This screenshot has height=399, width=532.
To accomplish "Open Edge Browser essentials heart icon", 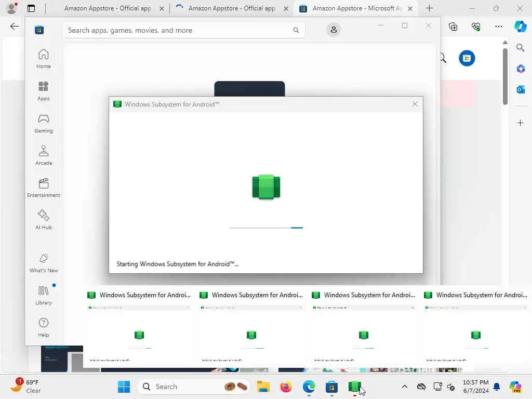I will pos(476,26).
